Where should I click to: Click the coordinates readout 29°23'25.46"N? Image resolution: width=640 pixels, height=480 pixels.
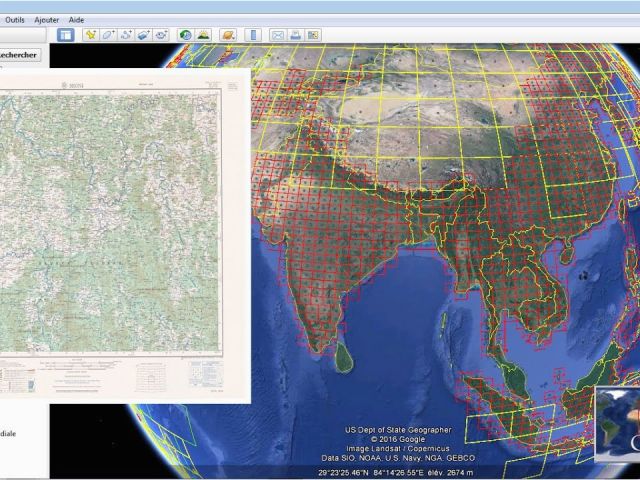coord(343,473)
